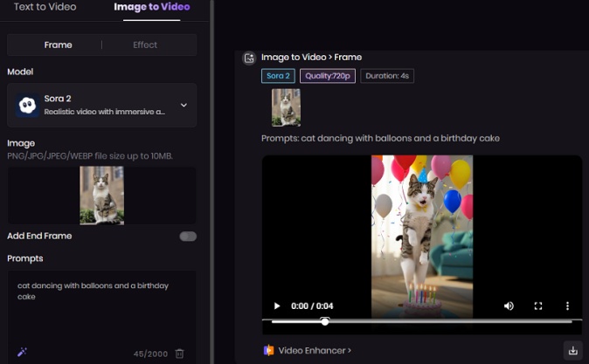The image size is (589, 364).
Task: Enter fullscreen video mode
Action: [x=538, y=306]
